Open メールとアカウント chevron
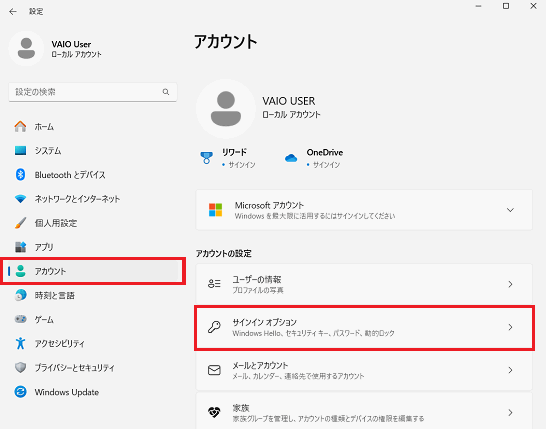The height and width of the screenshot is (429, 546). tap(510, 370)
